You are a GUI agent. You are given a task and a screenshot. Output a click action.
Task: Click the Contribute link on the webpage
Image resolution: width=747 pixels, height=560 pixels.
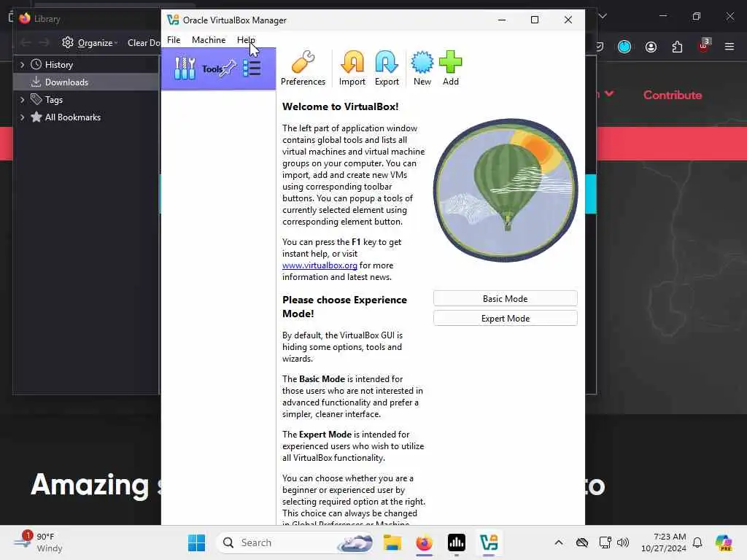[x=672, y=95]
